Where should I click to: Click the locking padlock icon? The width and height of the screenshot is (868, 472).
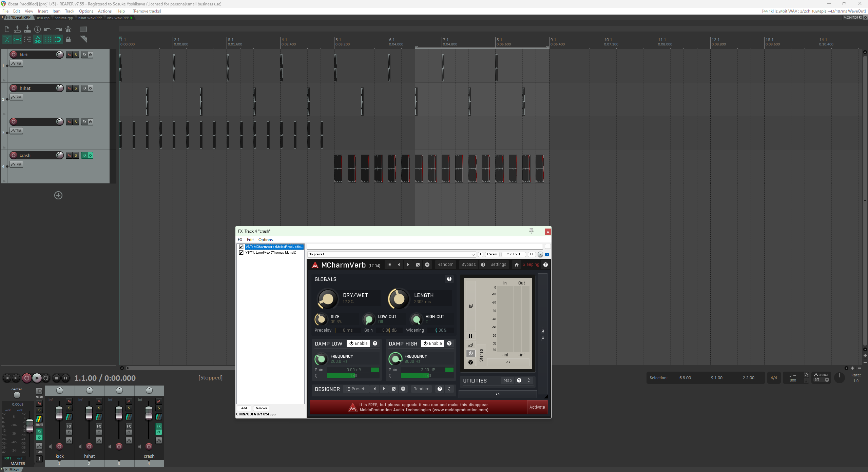tap(68, 39)
